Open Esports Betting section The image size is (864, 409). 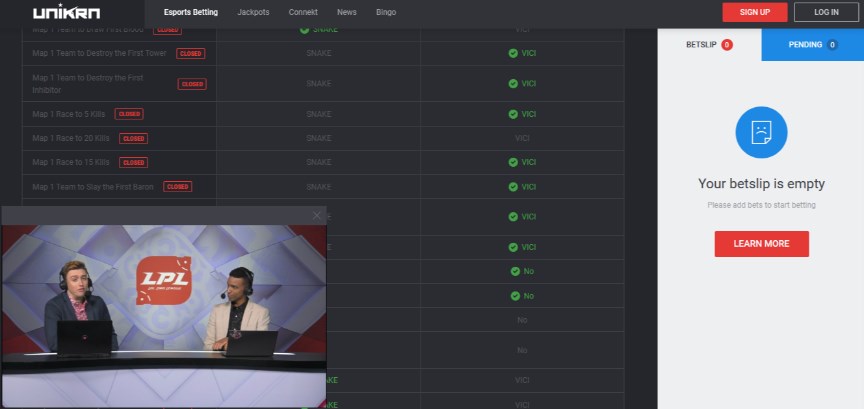(x=191, y=12)
